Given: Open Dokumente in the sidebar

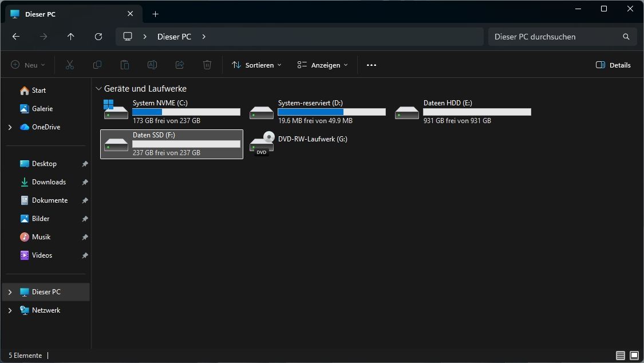Looking at the screenshot, I should coord(50,200).
